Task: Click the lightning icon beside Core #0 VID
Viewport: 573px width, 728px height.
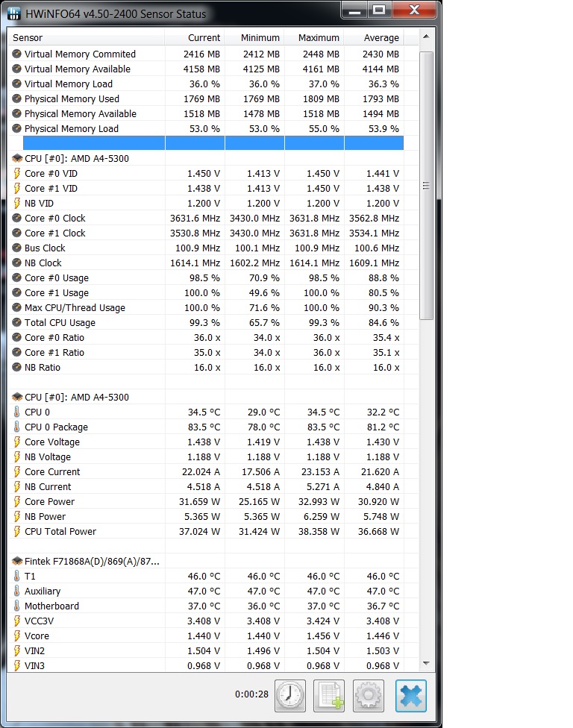Action: click(x=17, y=173)
